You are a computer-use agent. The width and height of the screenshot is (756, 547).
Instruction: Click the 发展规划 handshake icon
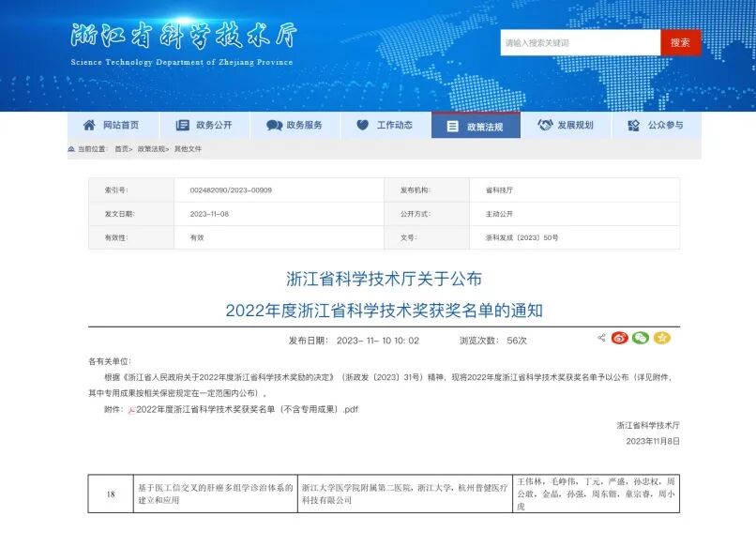tap(544, 125)
